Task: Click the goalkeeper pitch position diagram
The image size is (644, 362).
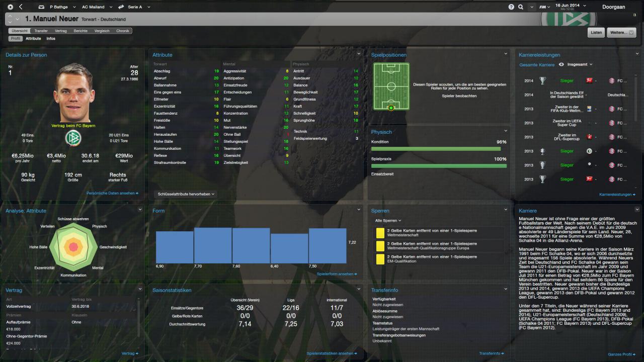Action: (x=391, y=86)
